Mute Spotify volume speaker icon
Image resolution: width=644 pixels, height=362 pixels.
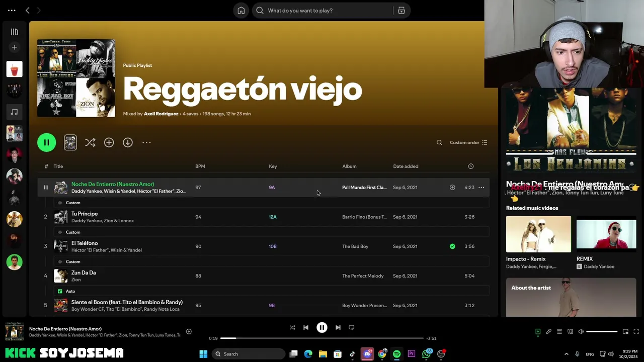pos(581,332)
